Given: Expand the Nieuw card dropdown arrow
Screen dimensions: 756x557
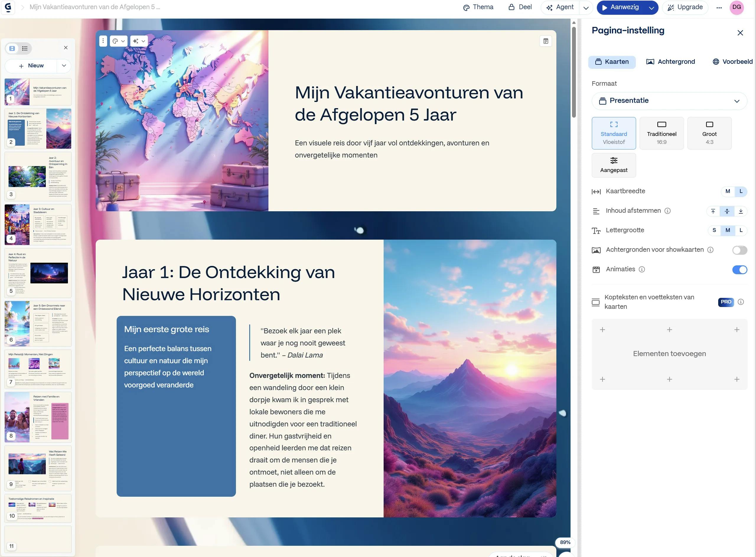Looking at the screenshot, I should coord(64,66).
